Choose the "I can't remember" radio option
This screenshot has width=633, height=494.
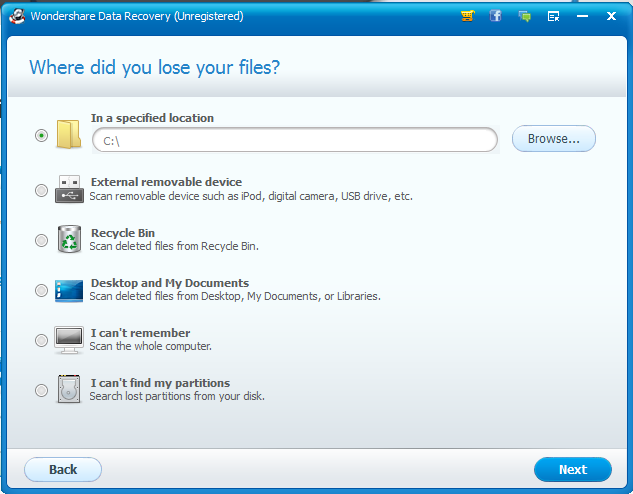point(41,340)
